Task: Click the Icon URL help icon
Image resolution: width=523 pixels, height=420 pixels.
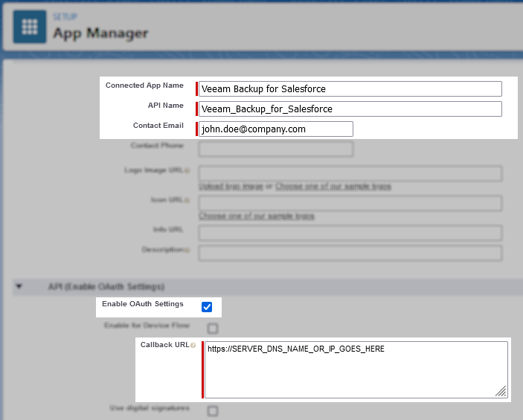Action: [x=187, y=200]
